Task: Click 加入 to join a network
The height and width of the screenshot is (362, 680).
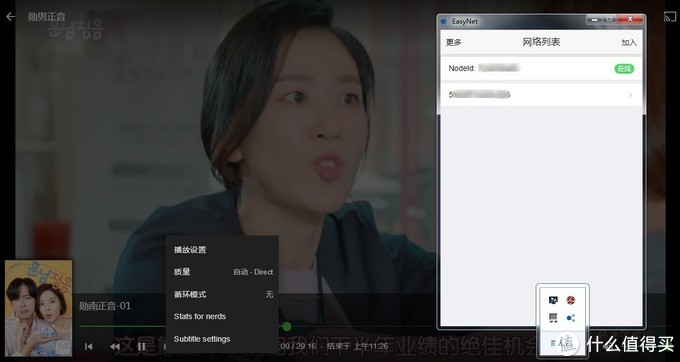Action: [629, 42]
